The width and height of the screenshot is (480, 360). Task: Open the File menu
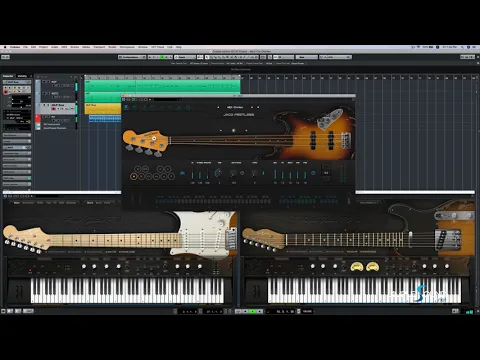click(x=25, y=47)
